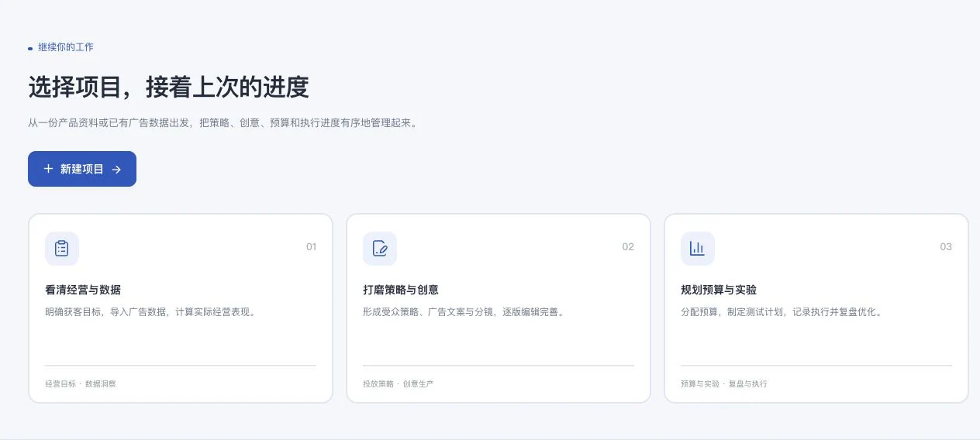Click the step number 01

point(312,247)
